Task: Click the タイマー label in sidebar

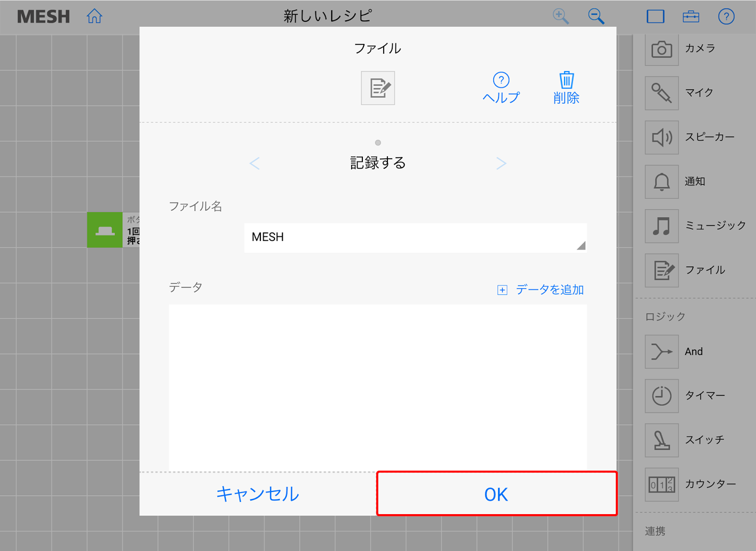Action: point(705,396)
